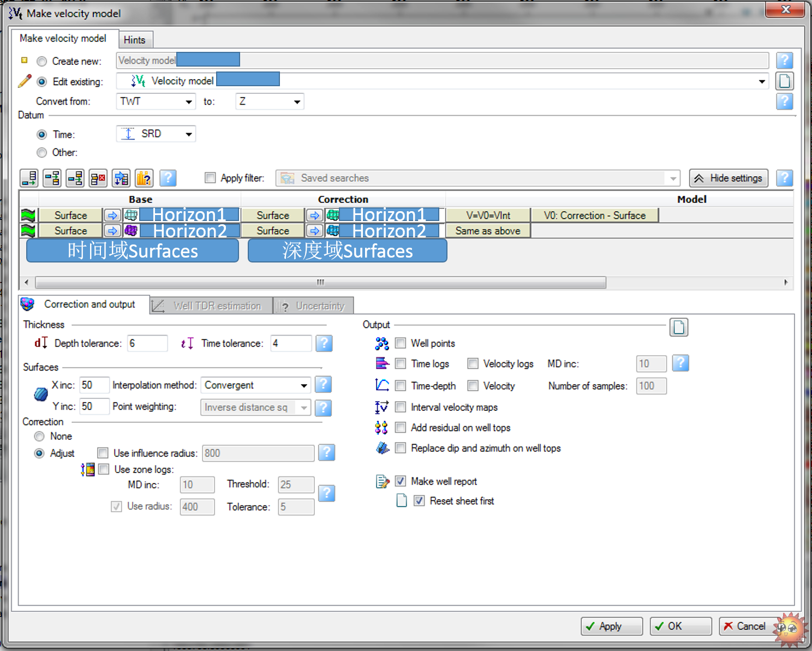Click the Apply button
Image resolution: width=812 pixels, height=651 pixels.
tap(612, 626)
